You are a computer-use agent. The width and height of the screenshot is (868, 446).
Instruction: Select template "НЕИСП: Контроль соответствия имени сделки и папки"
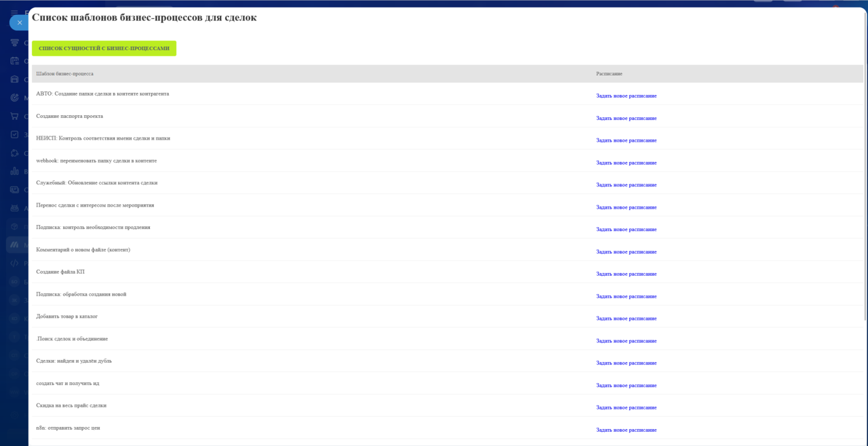coord(103,138)
